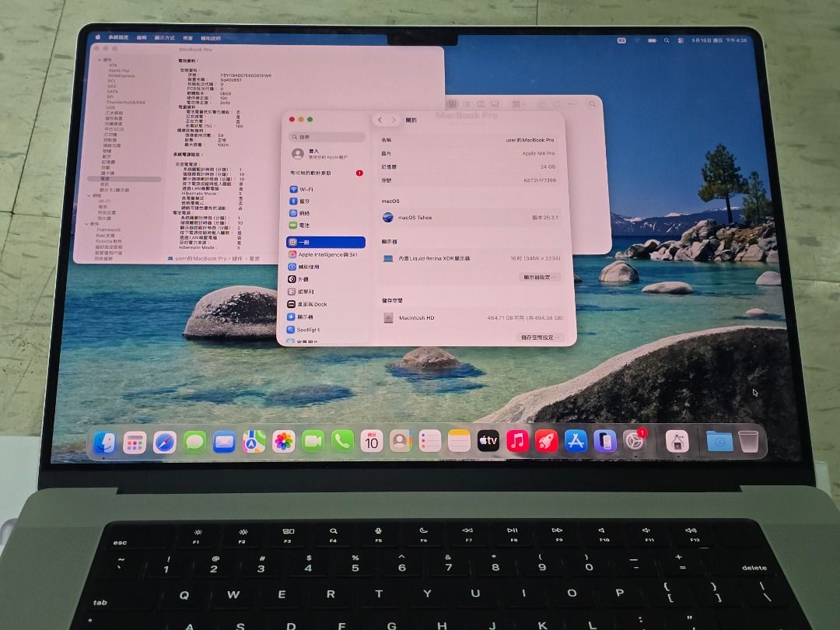Open 外觀 (Appearance) settings

326,279
